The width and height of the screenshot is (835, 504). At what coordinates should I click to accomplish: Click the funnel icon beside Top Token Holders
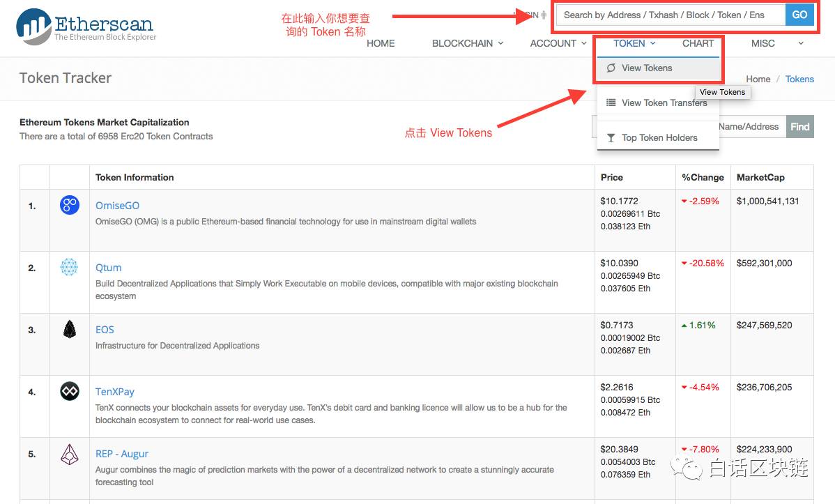tap(611, 138)
